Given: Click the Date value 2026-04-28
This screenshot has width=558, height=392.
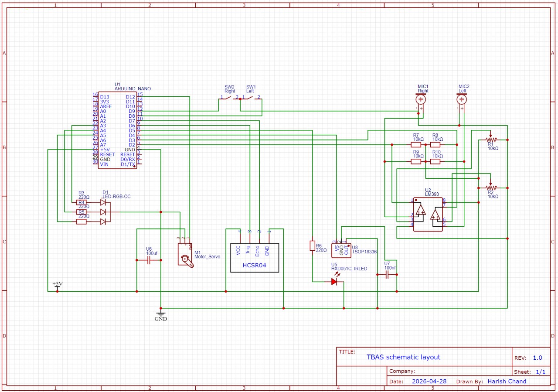Looking at the screenshot, I should point(429,381).
